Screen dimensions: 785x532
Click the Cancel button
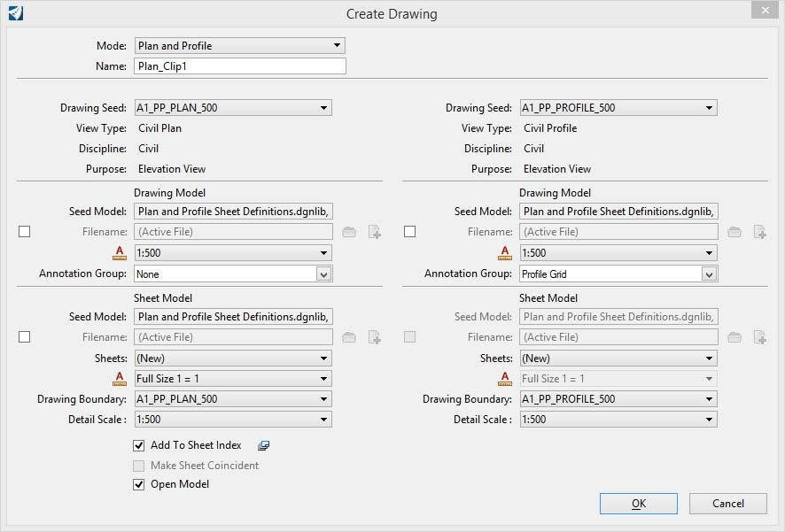pos(728,504)
